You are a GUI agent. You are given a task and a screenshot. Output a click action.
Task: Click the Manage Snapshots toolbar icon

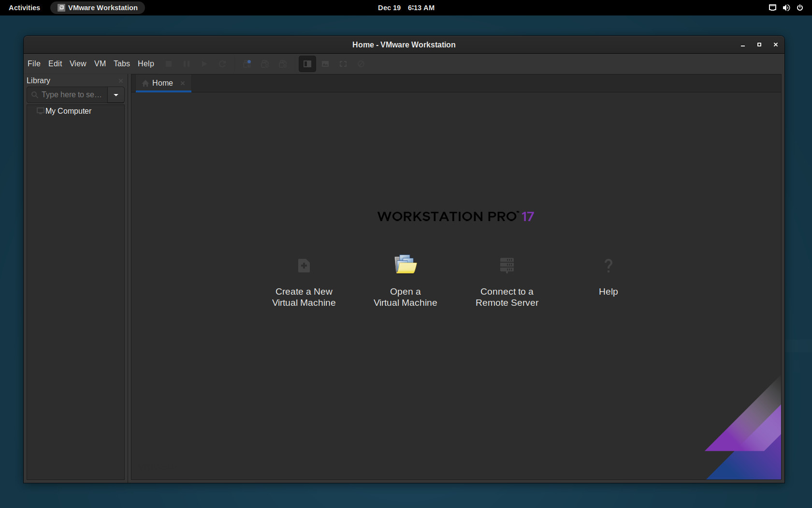pos(283,64)
